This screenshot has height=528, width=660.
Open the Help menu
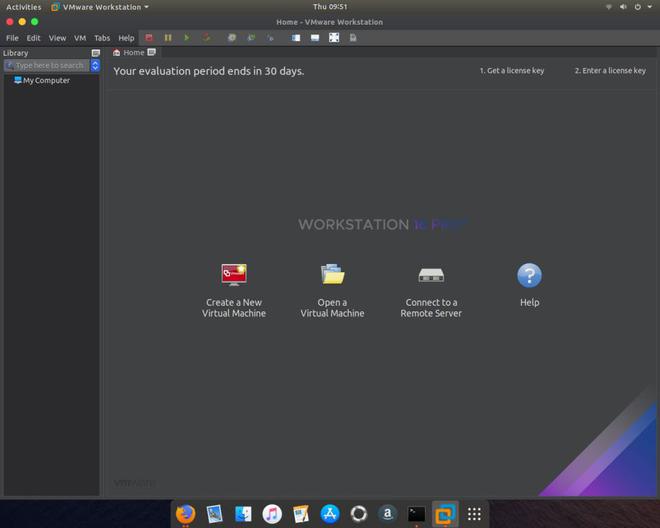126,38
